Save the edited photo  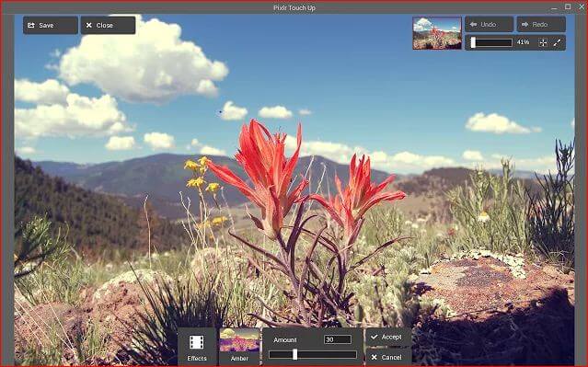click(x=51, y=25)
